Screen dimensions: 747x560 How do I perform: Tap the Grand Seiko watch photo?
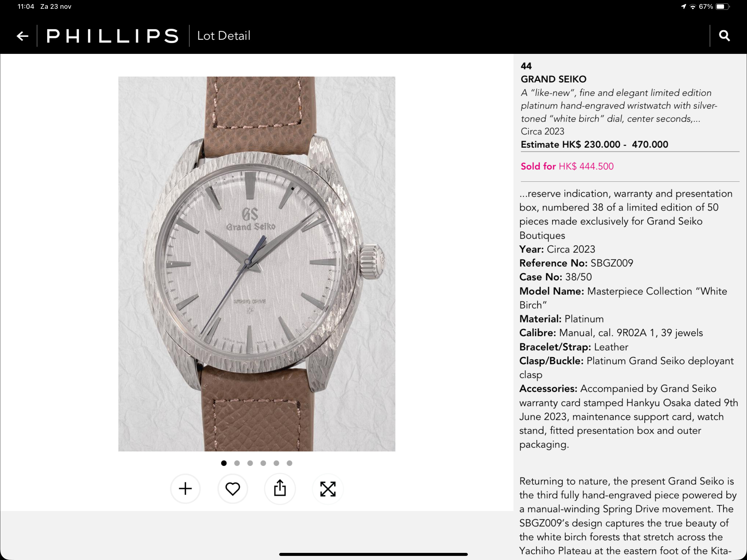257,264
